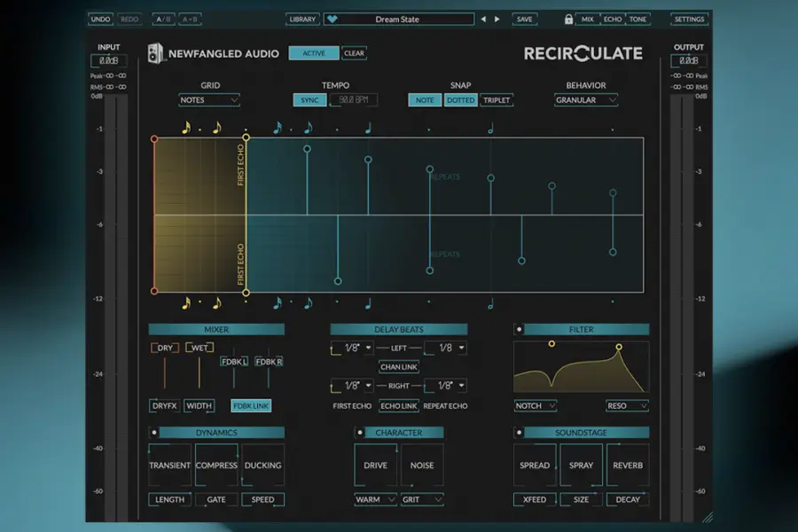Open the BEHAVIOR Granular dropdown
This screenshot has height=532, width=798.
coord(586,100)
